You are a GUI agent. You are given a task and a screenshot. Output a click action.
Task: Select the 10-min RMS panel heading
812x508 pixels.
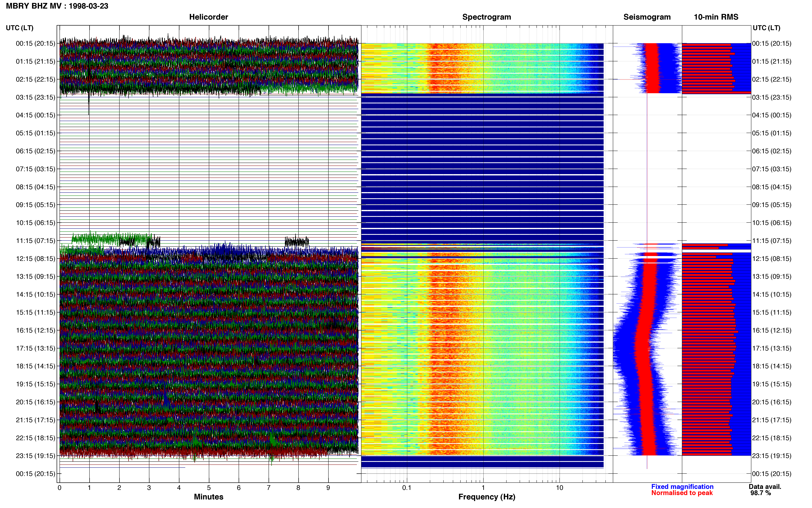(x=716, y=17)
